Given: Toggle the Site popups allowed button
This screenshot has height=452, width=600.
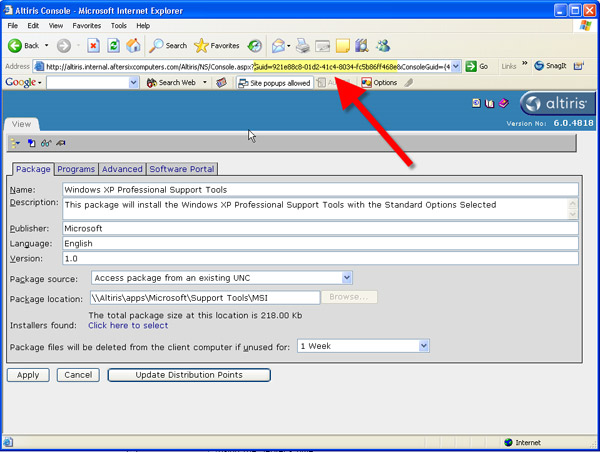Looking at the screenshot, I should pos(275,83).
